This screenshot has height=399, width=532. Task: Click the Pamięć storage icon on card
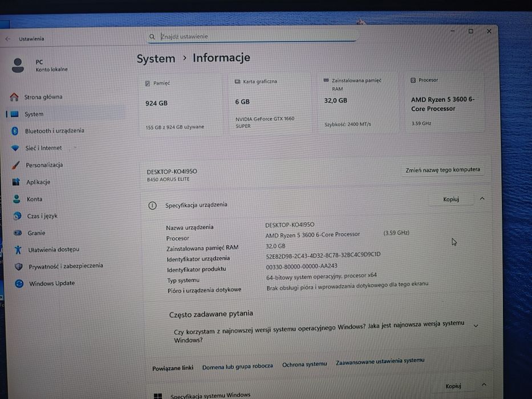click(x=148, y=83)
